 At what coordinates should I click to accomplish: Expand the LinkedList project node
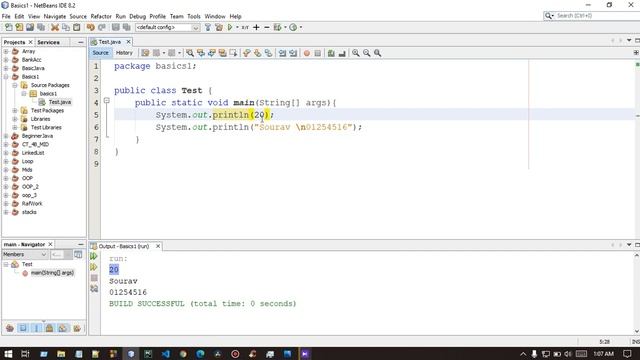click(x=6, y=153)
